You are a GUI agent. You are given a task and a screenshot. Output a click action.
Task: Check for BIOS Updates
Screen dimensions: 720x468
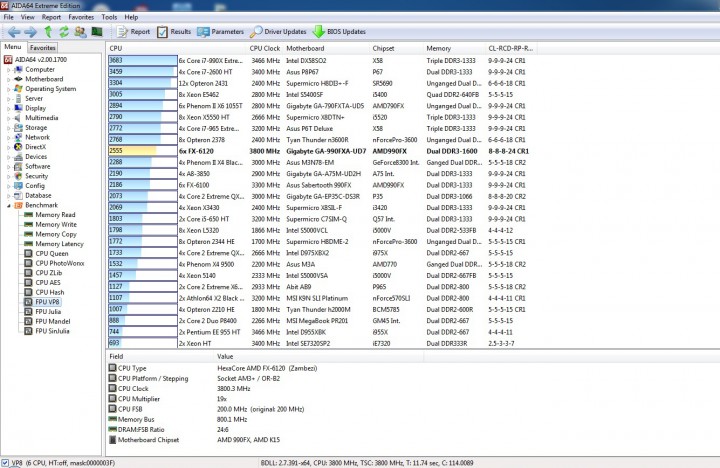tap(339, 32)
